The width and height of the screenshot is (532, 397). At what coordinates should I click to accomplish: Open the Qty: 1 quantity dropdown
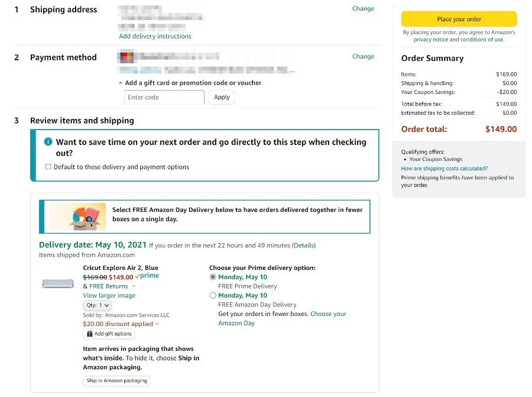[x=98, y=305]
